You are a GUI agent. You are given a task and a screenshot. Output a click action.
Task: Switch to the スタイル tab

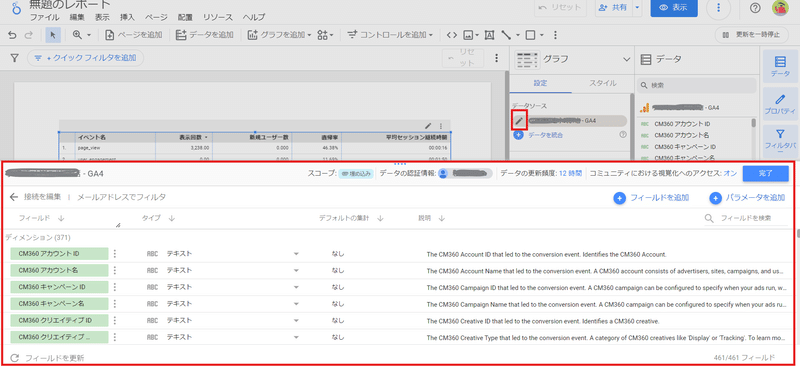point(603,83)
